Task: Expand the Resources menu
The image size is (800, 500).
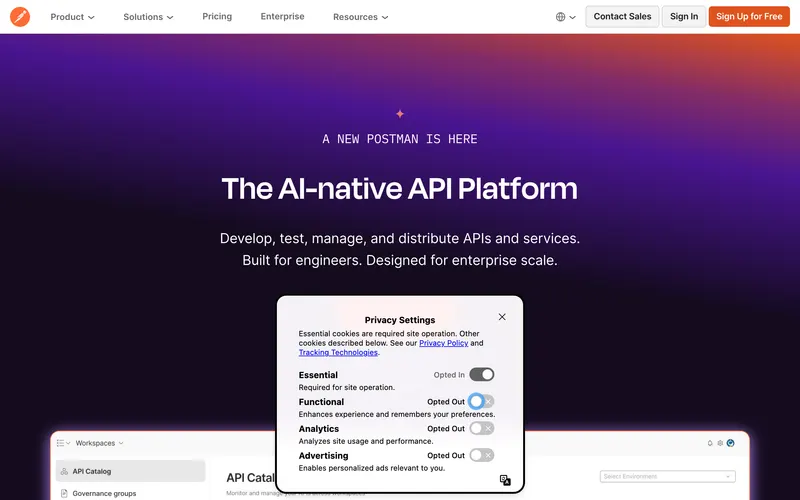Action: (x=361, y=17)
